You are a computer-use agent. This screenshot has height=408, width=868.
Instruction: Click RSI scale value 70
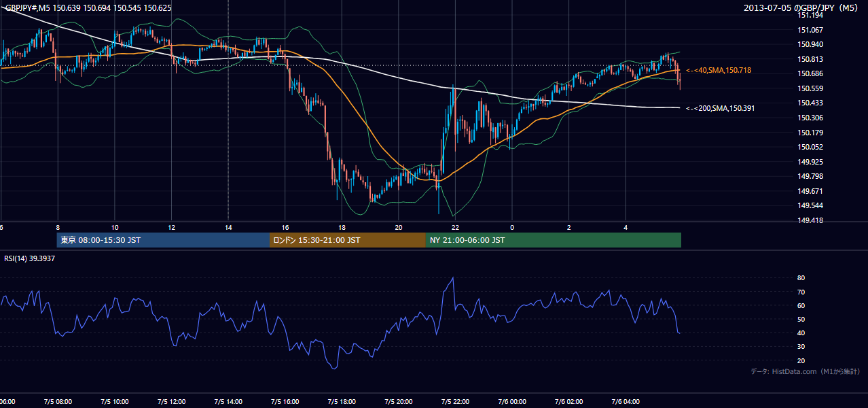801,292
